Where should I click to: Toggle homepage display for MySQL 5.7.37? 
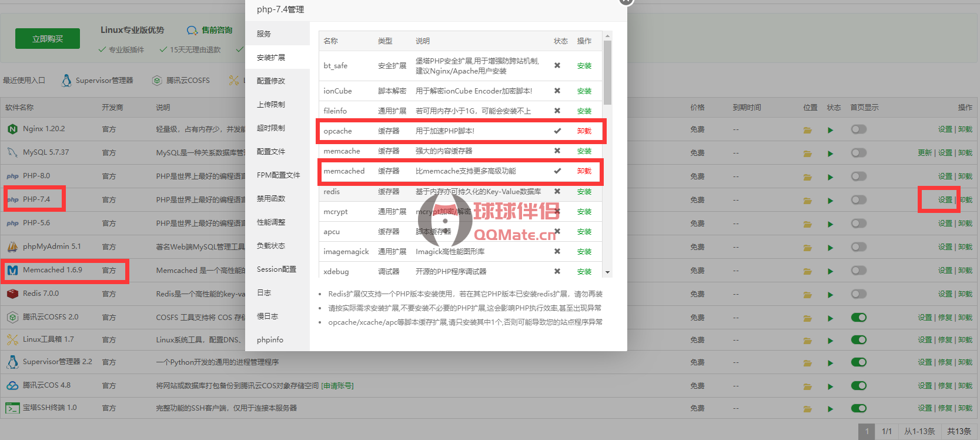tap(859, 152)
